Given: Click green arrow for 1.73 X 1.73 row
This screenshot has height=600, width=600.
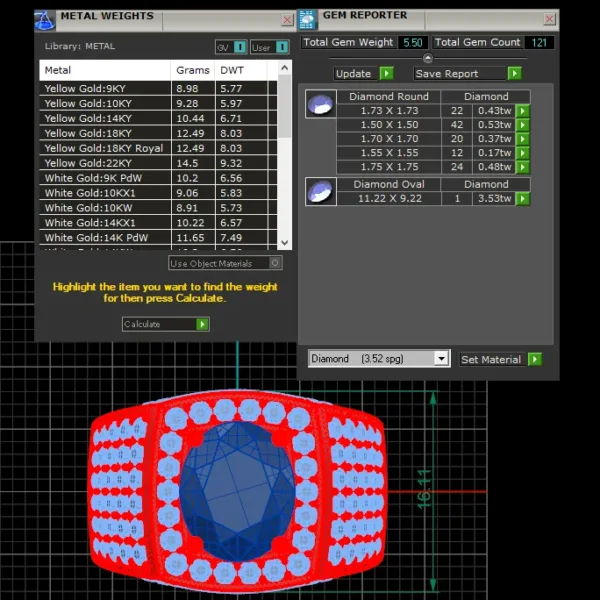Looking at the screenshot, I should [523, 111].
